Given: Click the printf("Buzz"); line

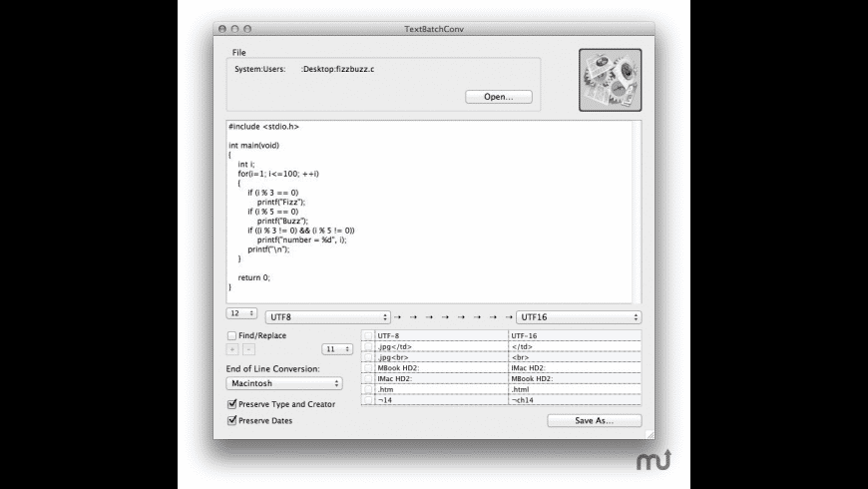Looking at the screenshot, I should click(282, 221).
